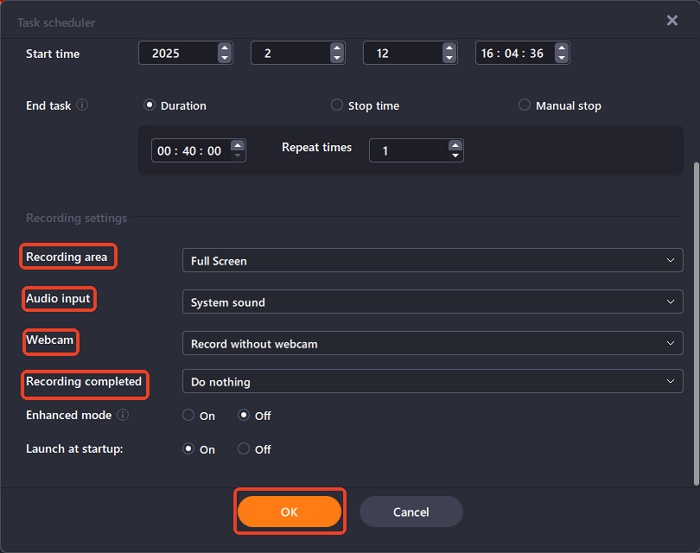The height and width of the screenshot is (553, 700).
Task: Expand the Audio input System sound dropdown
Action: coord(432,302)
